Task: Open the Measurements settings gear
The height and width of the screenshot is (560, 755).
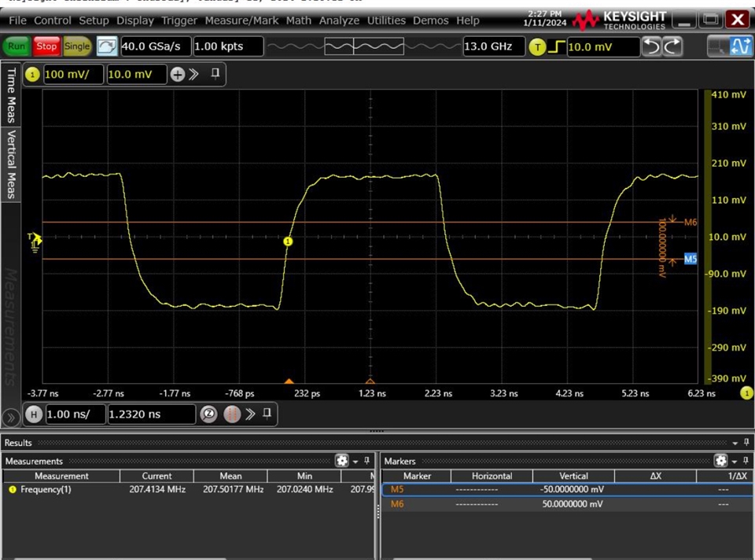Action: (x=342, y=461)
